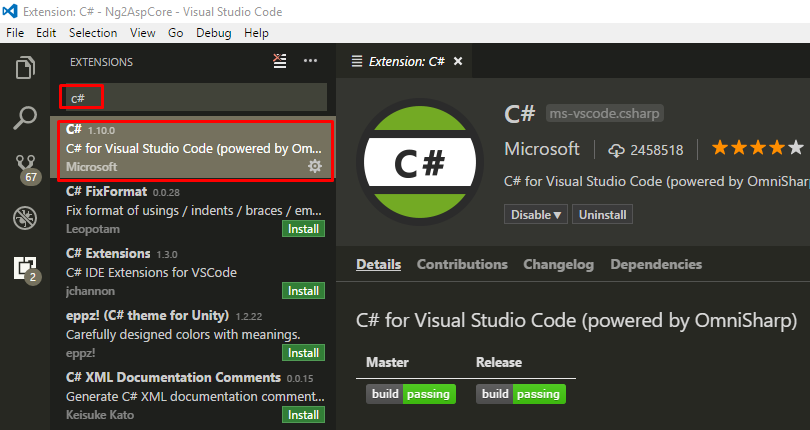Open Source Control view with 67 badge
The width and height of the screenshot is (810, 430).
(26, 169)
